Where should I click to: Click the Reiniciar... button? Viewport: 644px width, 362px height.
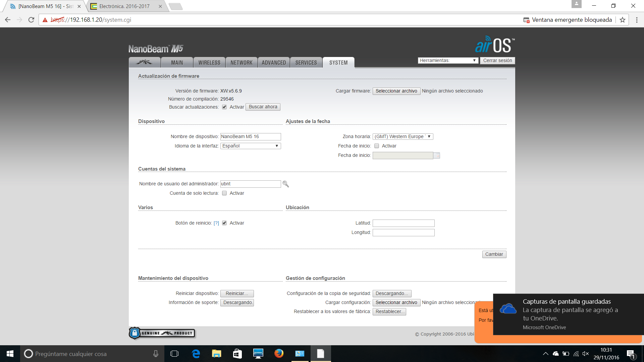(x=237, y=293)
